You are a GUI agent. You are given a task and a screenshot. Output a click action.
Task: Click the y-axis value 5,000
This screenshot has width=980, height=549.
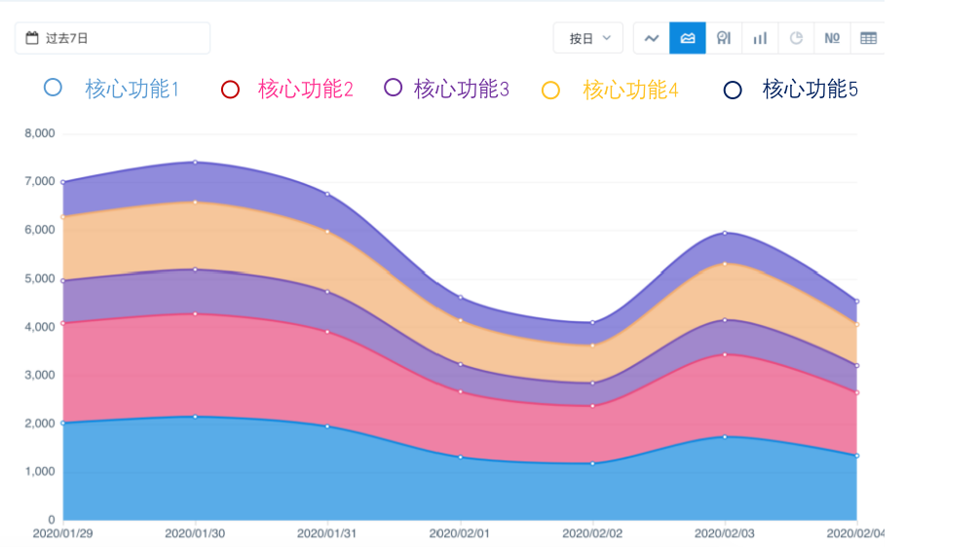tap(40, 278)
